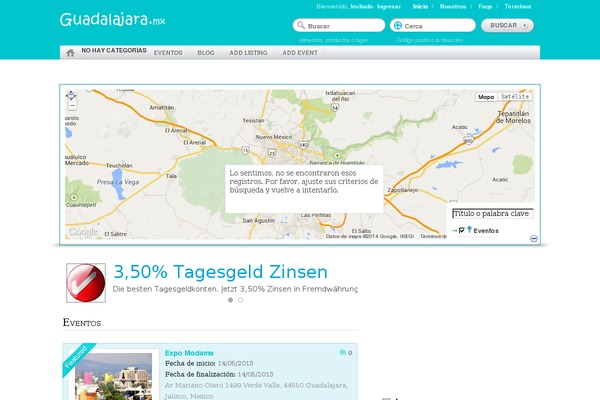Click the home icon in navigation bar
The height and width of the screenshot is (400, 600).
(70, 53)
